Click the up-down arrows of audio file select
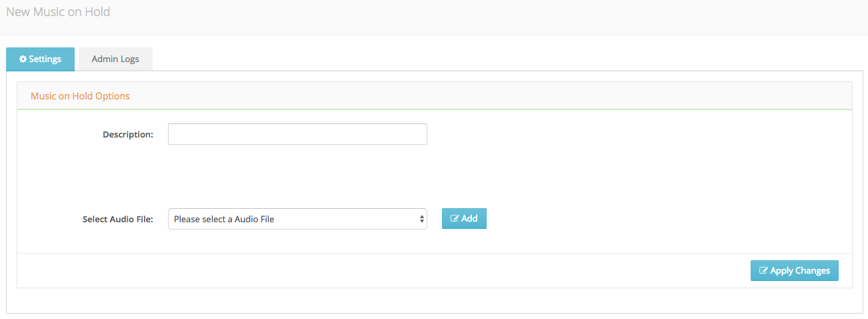Screen dimensions: 868x319 coord(422,219)
